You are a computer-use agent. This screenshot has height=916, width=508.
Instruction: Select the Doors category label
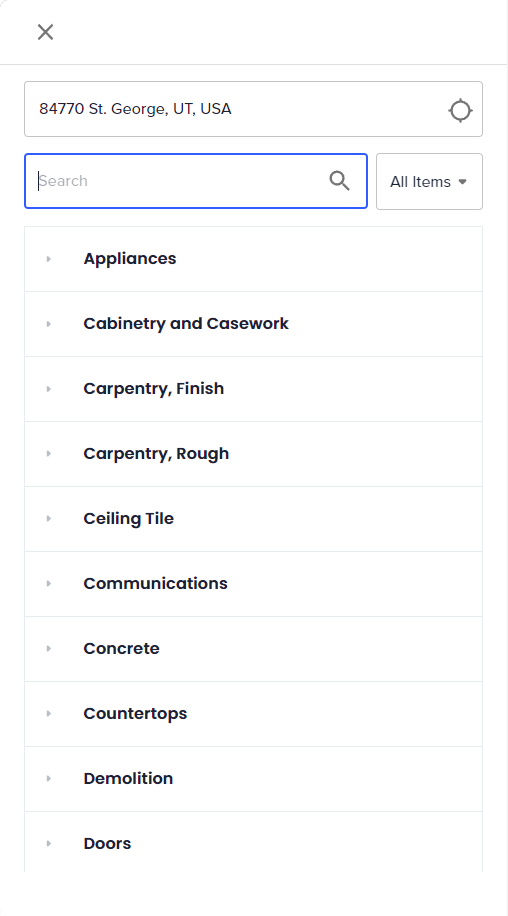pyautogui.click(x=107, y=844)
